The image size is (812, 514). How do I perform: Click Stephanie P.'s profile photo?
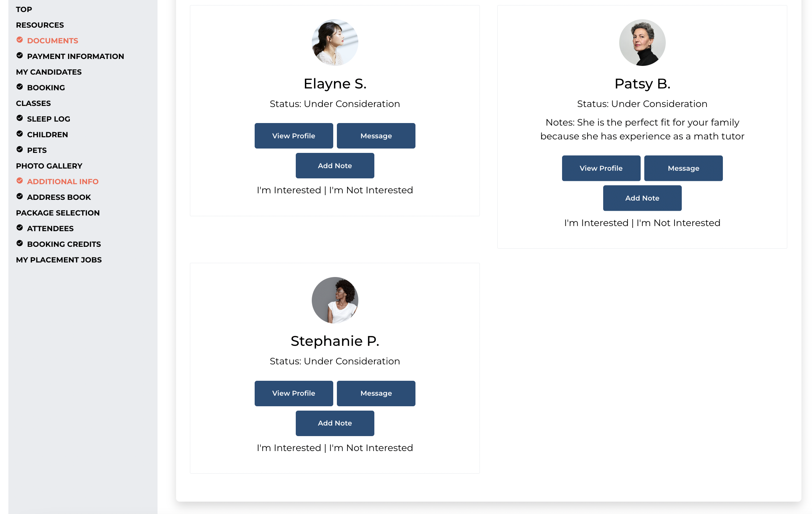point(335,300)
